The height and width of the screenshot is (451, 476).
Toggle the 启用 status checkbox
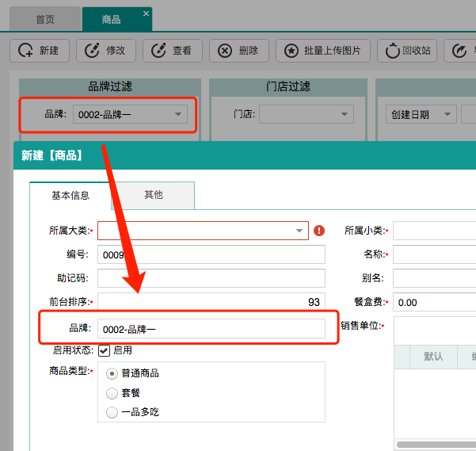(x=104, y=350)
